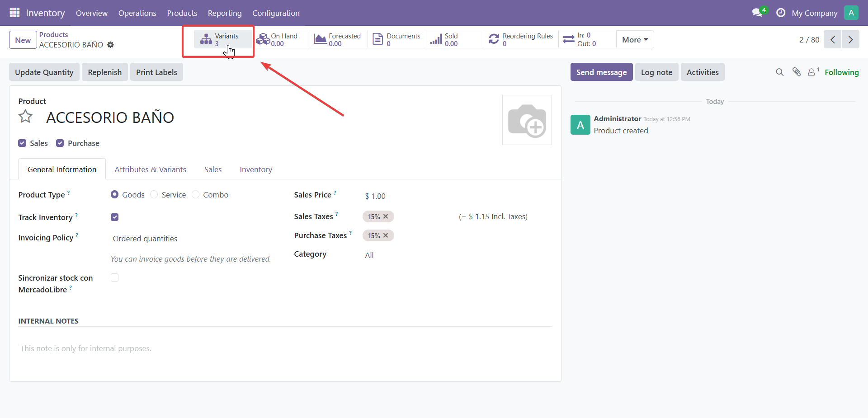The width and height of the screenshot is (868, 418).
Task: Click Replenish button
Action: click(105, 72)
